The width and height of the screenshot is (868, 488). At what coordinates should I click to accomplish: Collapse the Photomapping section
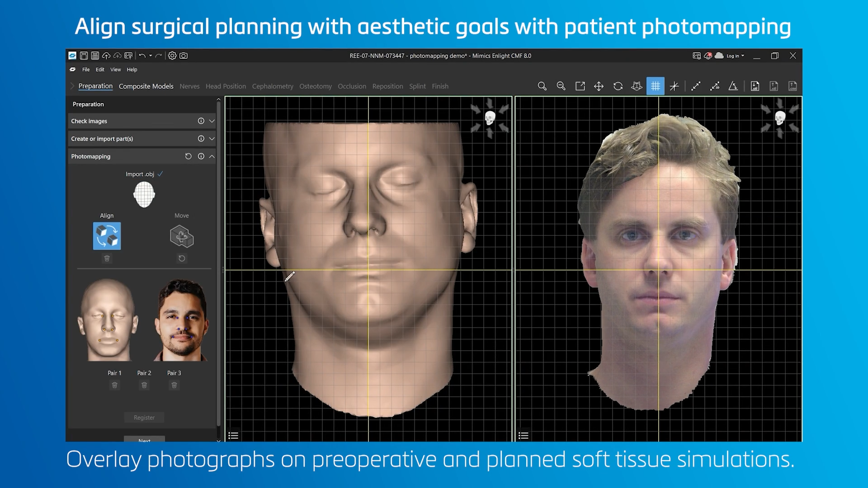pos(212,156)
